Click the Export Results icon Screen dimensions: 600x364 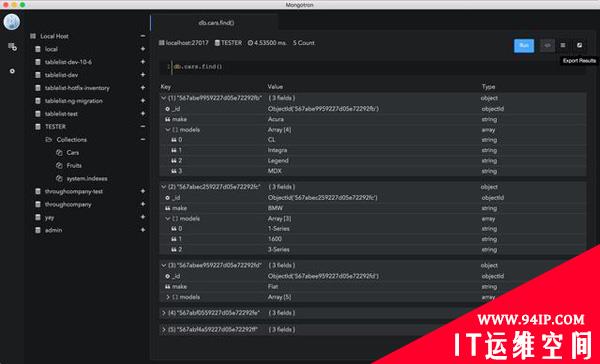point(579,46)
